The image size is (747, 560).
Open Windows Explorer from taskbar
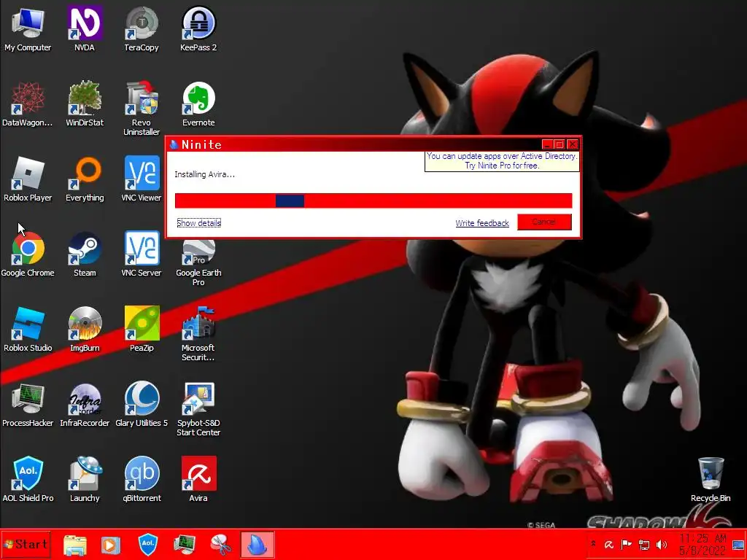pos(75,545)
